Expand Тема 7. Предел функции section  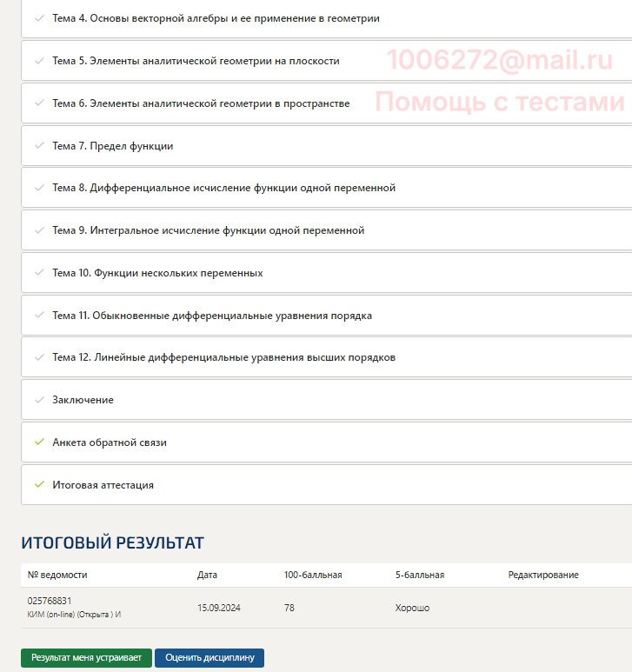(x=113, y=146)
